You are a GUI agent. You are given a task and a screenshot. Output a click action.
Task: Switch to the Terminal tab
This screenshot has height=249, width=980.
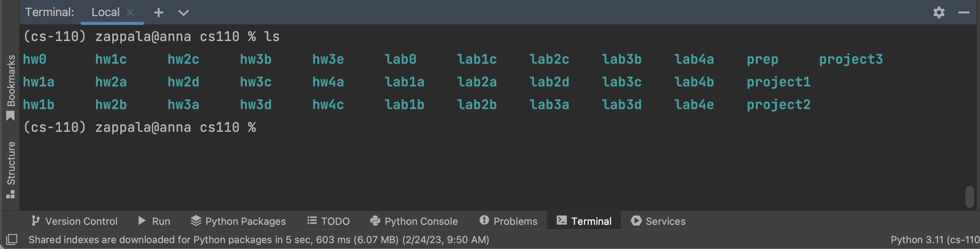pyautogui.click(x=583, y=221)
